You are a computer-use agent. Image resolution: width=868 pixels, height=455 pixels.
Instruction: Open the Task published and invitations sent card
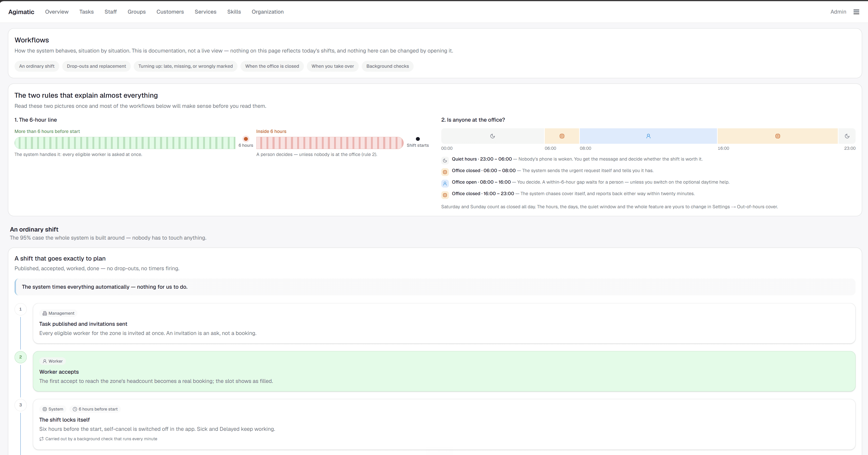click(x=444, y=323)
